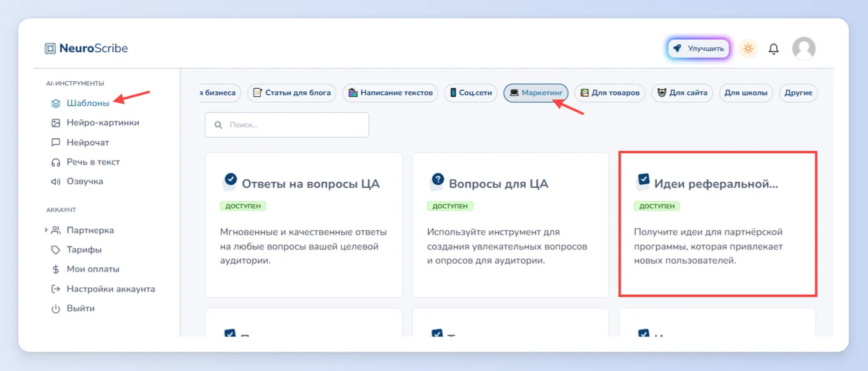Open Речь в текст tool
Image resolution: width=868 pixels, height=371 pixels.
point(94,162)
